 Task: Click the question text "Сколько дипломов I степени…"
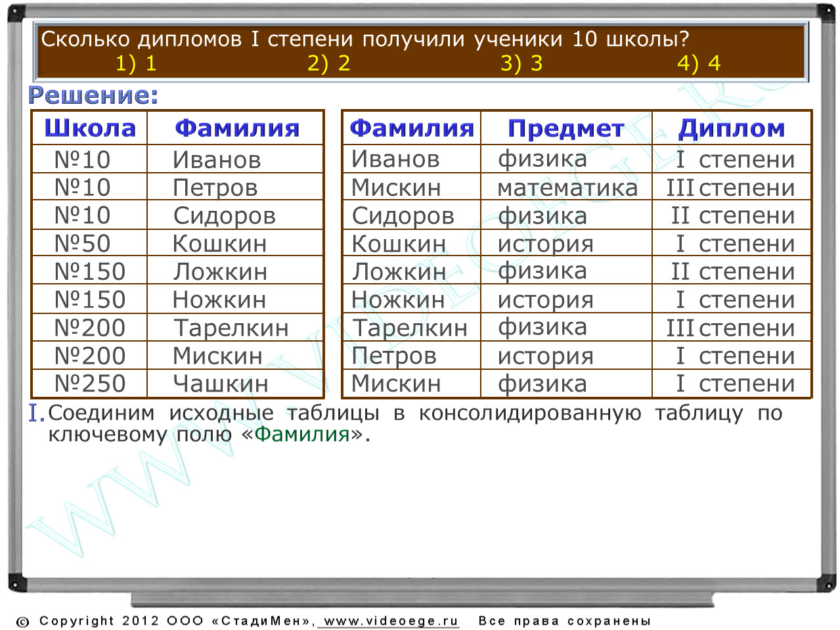click(x=365, y=39)
